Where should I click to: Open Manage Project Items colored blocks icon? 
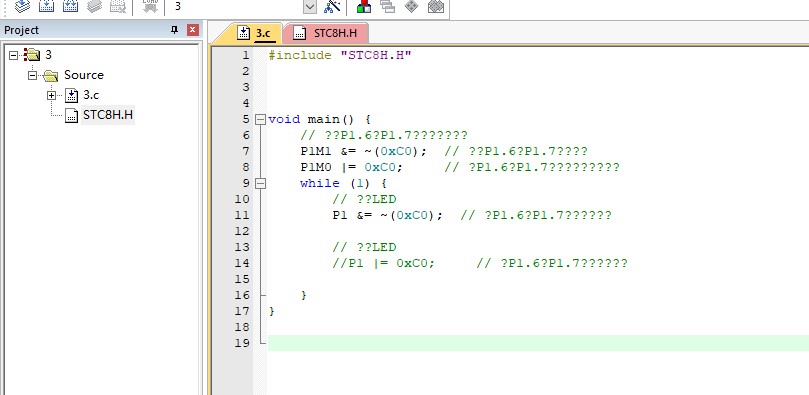tap(364, 6)
